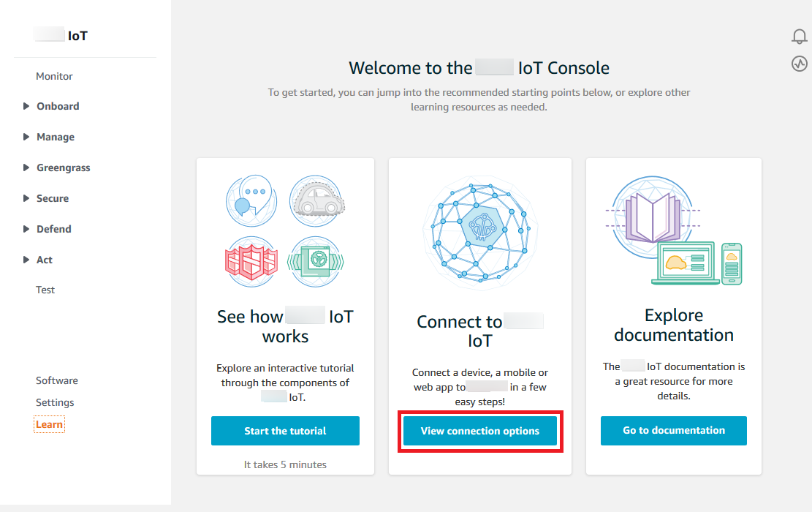Click the red cubes icon in tutorial card
Screen dimensions: 812x512
click(x=251, y=262)
